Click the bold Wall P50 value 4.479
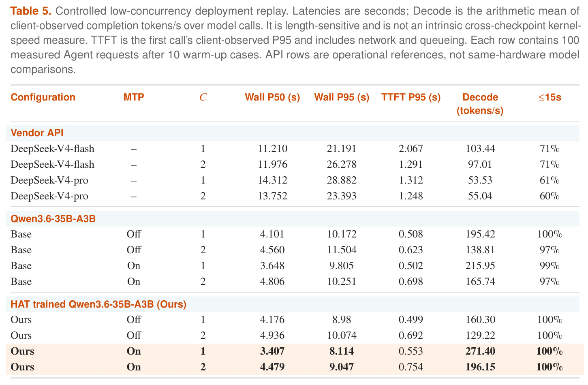The image size is (588, 385). 272,367
